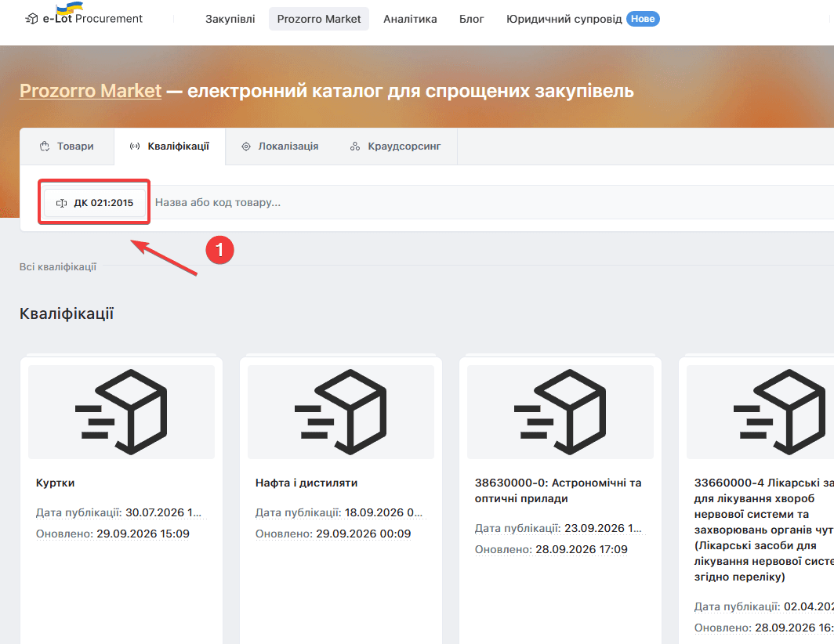The image size is (834, 644).
Task: Click the Нове badge
Action: pos(643,19)
